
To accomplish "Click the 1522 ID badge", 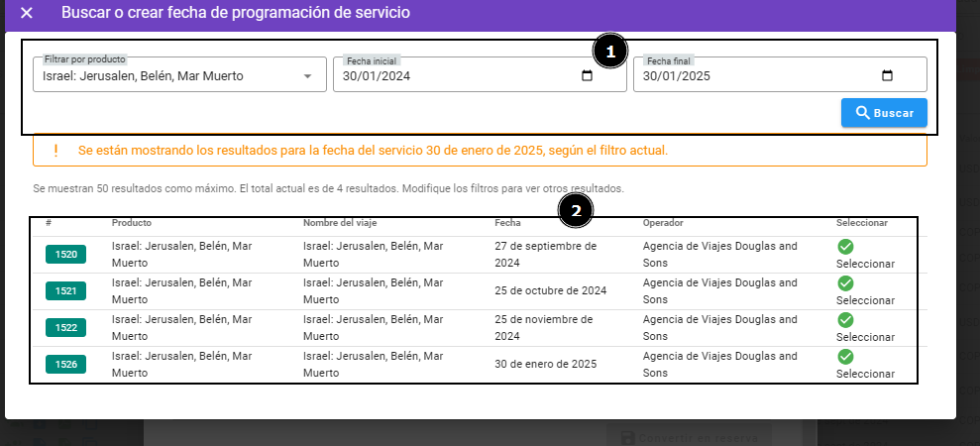I will (x=66, y=328).
